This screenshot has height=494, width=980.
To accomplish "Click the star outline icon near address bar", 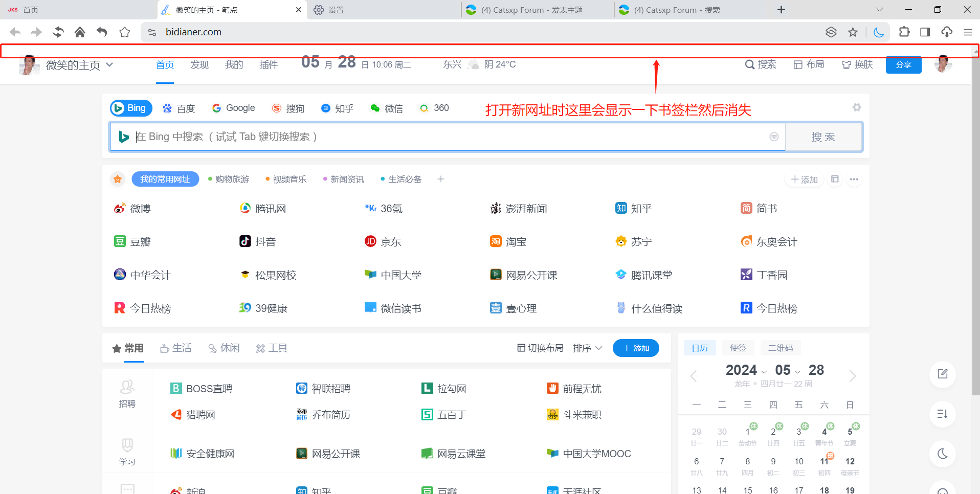I will [x=124, y=32].
